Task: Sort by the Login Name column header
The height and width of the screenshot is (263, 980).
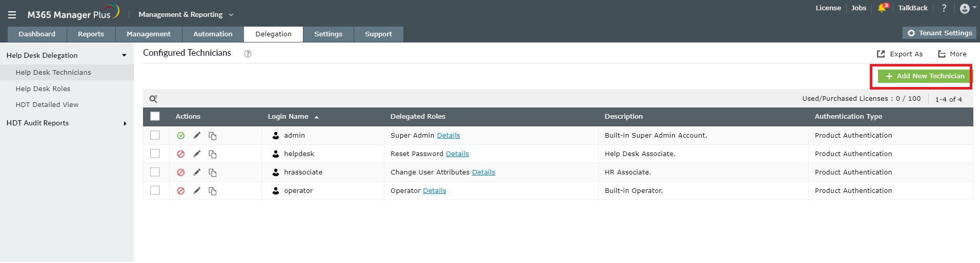Action: click(288, 117)
